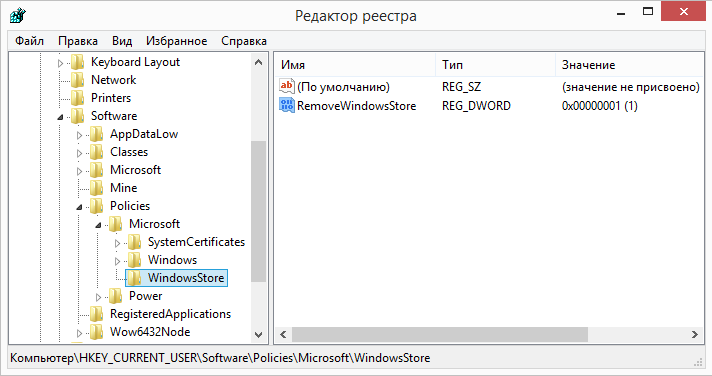Click the values pane scroll left arrow

[283, 335]
